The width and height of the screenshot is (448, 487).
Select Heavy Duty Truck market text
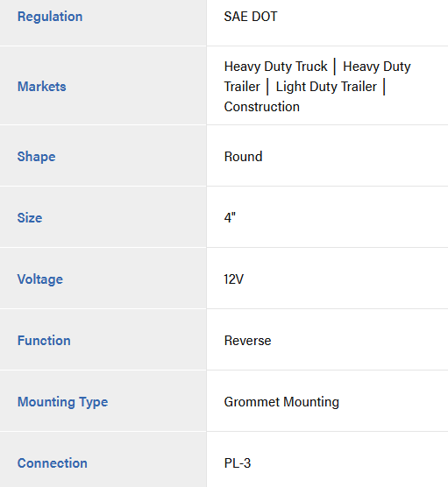(x=276, y=67)
